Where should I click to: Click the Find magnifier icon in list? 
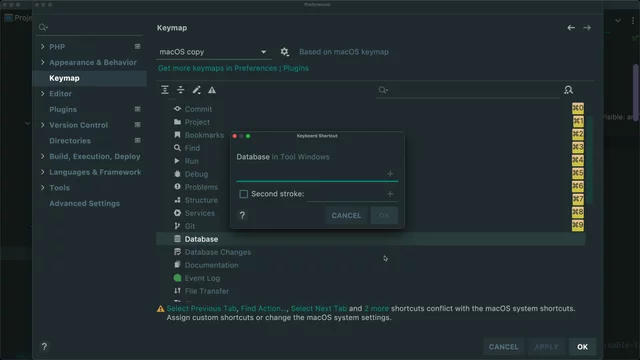(177, 148)
